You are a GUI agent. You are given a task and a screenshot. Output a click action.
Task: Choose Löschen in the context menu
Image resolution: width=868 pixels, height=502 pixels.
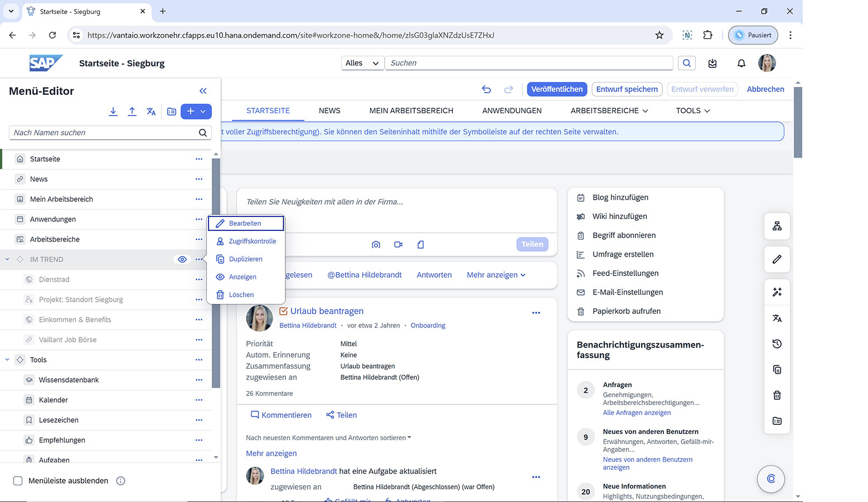[241, 295]
